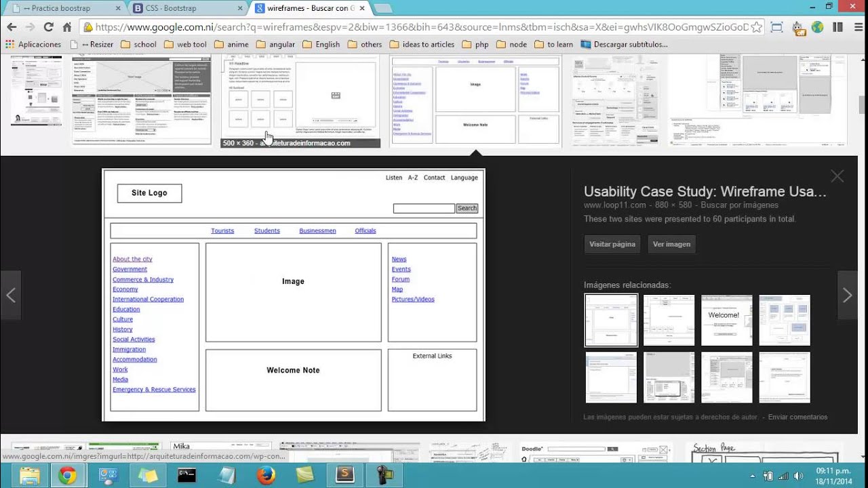Open the anime bookmarks folder
Image resolution: width=868 pixels, height=488 pixels.
(x=231, y=44)
